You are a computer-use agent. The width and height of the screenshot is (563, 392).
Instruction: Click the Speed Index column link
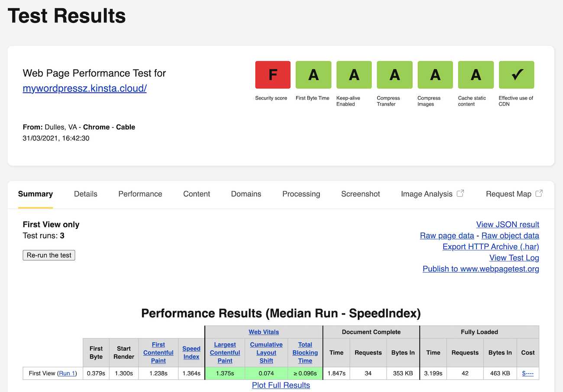(191, 353)
